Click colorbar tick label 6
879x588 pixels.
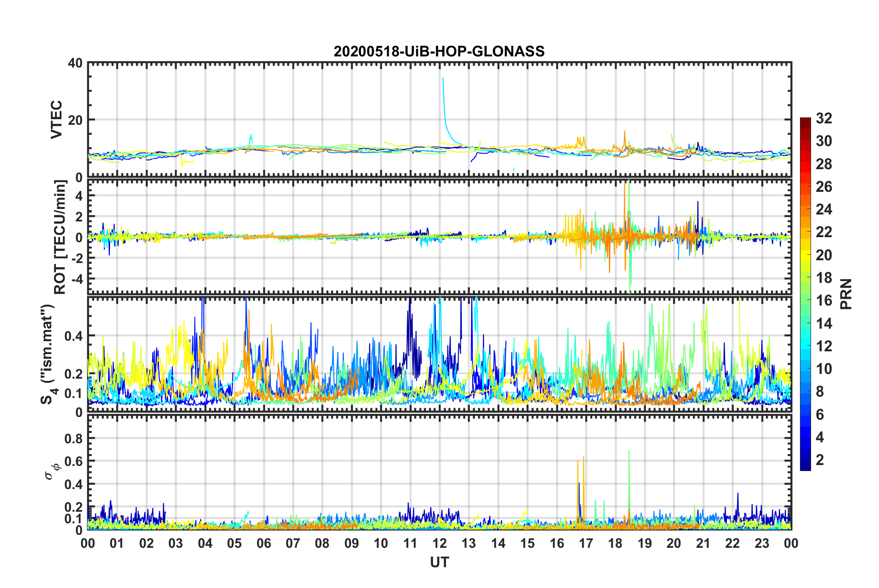pyautogui.click(x=820, y=415)
